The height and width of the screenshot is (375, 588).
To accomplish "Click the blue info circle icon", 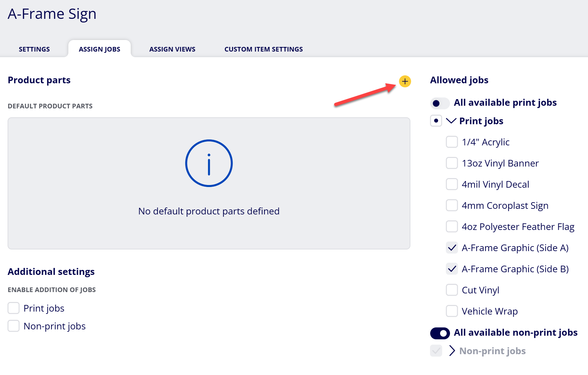I will coord(209,163).
